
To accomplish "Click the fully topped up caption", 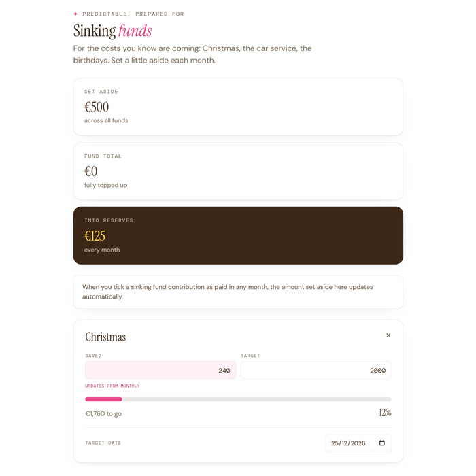I will (x=105, y=185).
